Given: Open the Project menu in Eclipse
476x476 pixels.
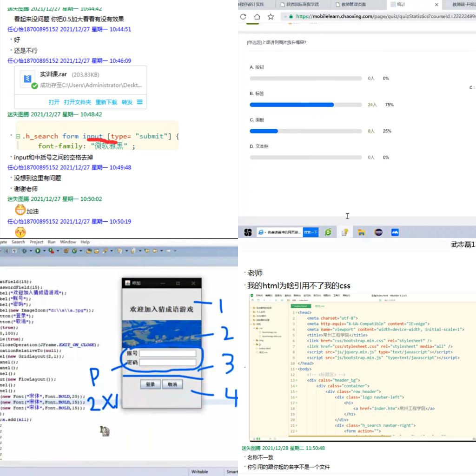Looking at the screenshot, I should tap(36, 242).
